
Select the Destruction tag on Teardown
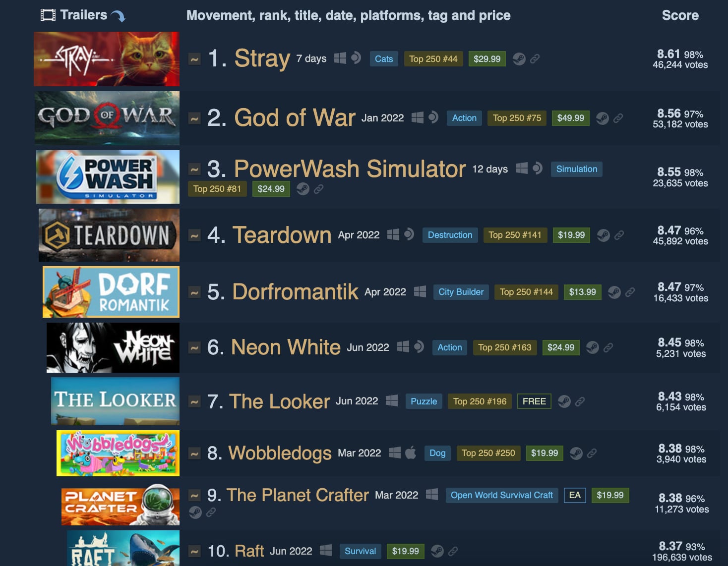pos(450,235)
